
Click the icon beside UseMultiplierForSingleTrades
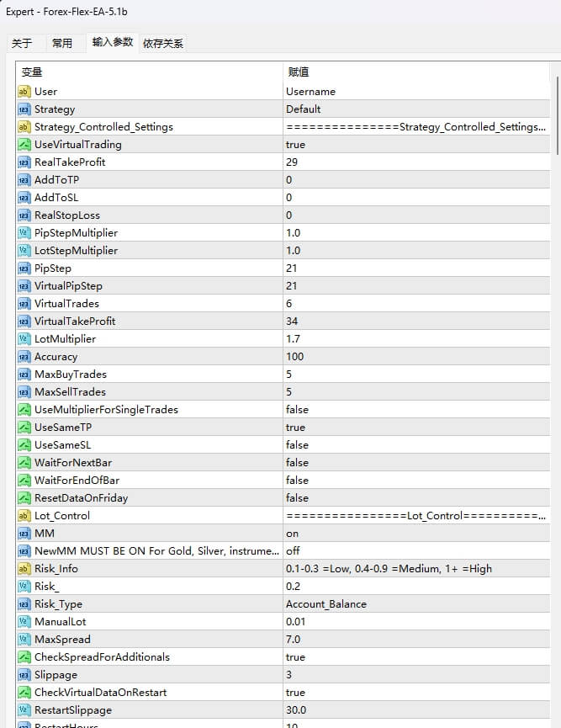tap(24, 410)
